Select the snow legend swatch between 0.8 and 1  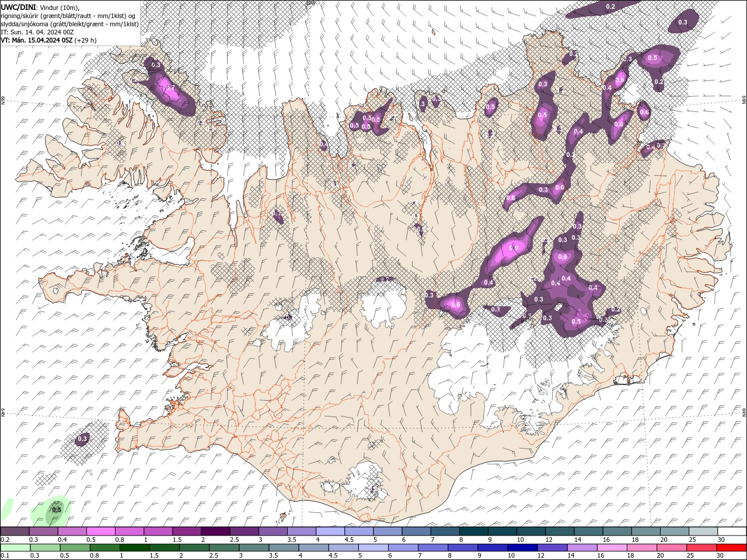click(130, 531)
